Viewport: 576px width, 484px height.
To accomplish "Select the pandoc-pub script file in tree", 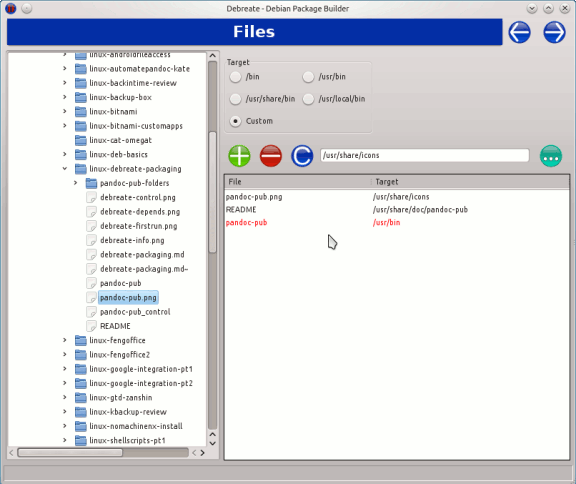I will pos(120,283).
